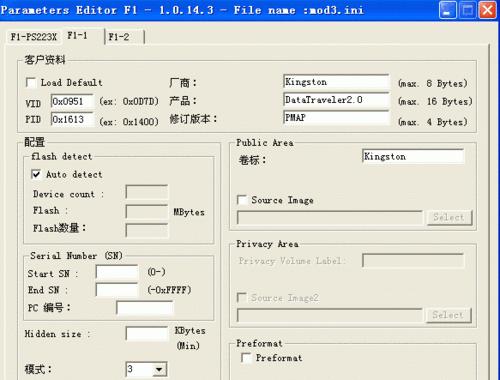
Task: Click the 'KBytes' unit label
Action: pos(190,331)
